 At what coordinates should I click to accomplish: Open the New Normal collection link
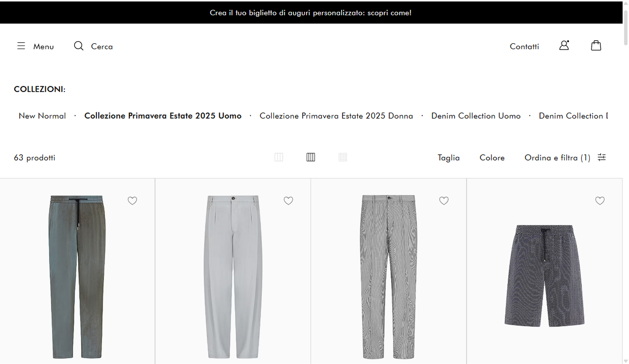pyautogui.click(x=42, y=115)
